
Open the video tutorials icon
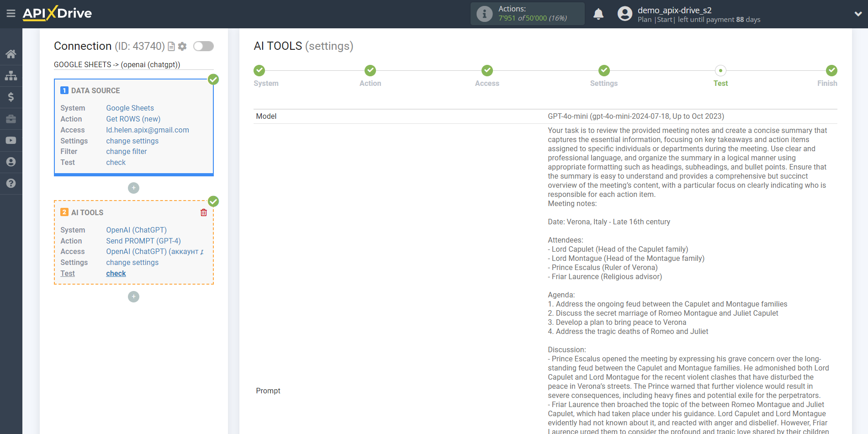coord(11,140)
